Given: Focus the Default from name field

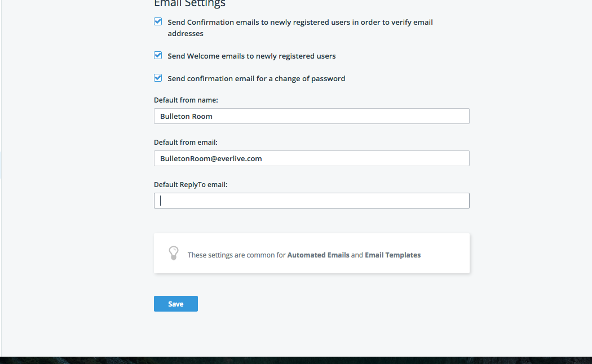Looking at the screenshot, I should pyautogui.click(x=311, y=116).
